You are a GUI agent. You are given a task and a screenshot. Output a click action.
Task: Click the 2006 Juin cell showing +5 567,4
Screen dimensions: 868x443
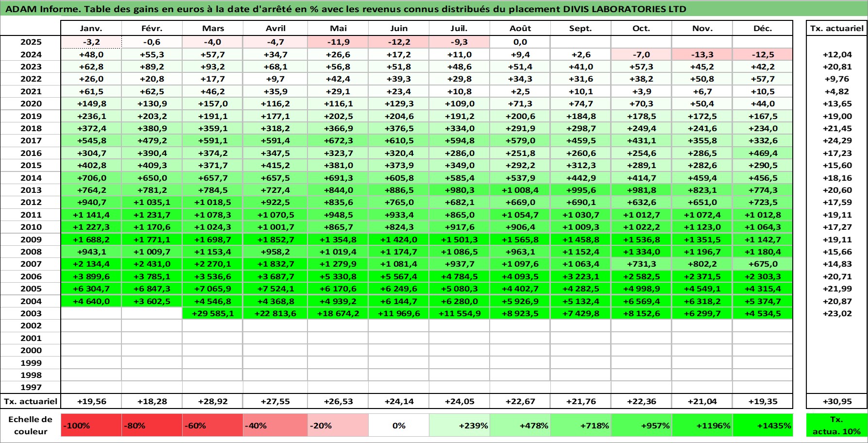coord(398,276)
